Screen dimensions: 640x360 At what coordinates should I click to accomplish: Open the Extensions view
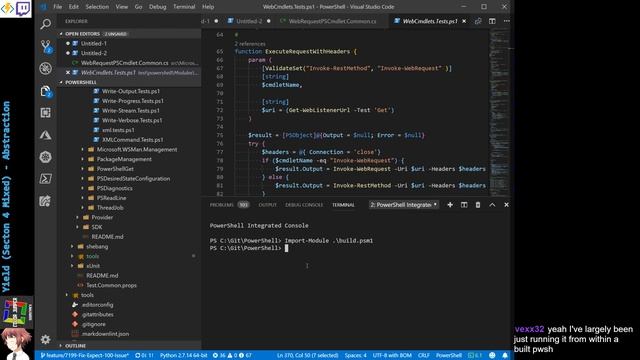tap(46, 113)
